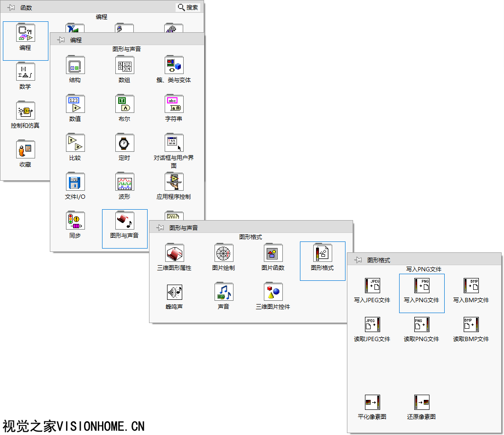Open the 图形格式 subpalette
Viewport: 504px width, 435px height.
pyautogui.click(x=323, y=254)
